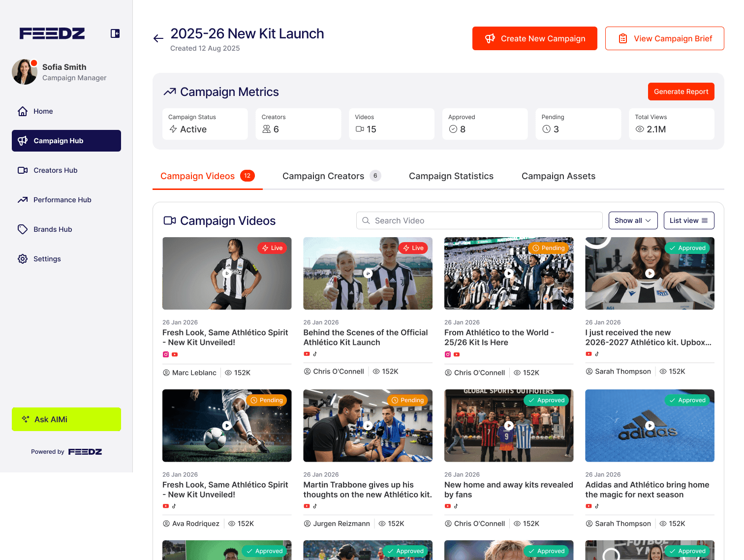Click the Create New Campaign button
Image resolution: width=744 pixels, height=560 pixels.
pos(534,38)
